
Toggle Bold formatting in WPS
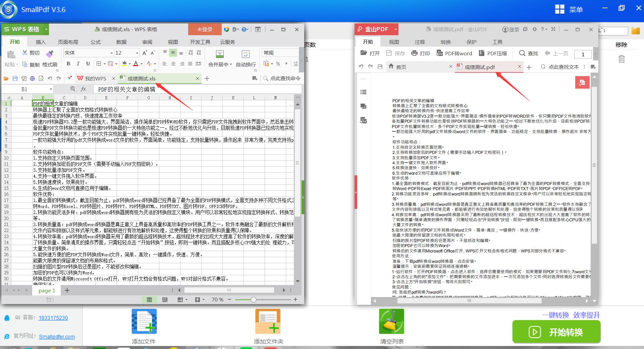pos(68,64)
